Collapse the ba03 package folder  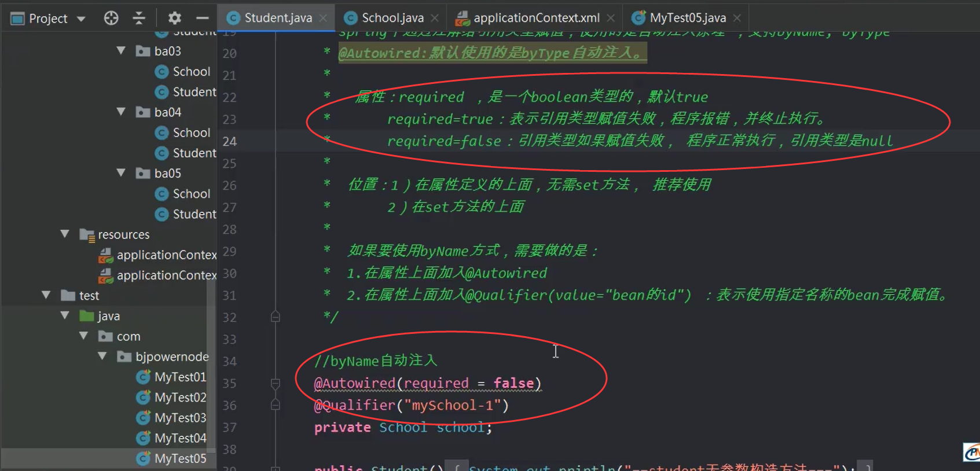click(x=121, y=51)
